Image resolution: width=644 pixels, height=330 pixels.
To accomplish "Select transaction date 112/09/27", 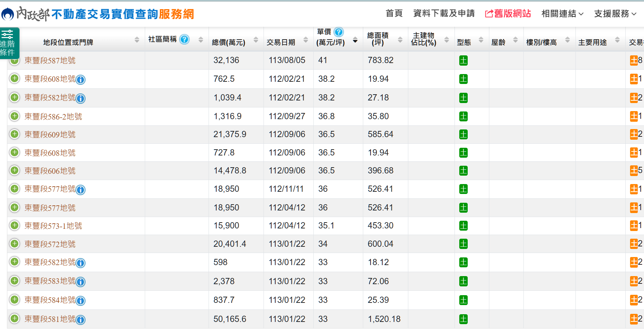I will [287, 116].
